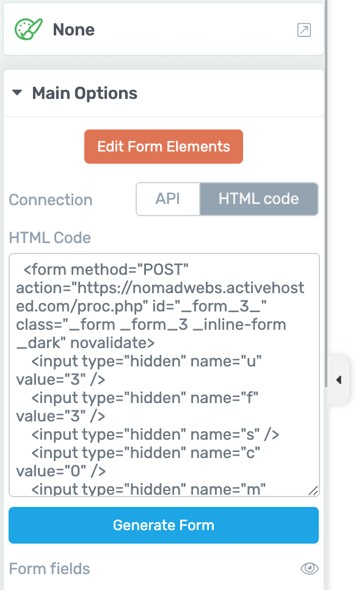
Task: Collapse the sidebar with the left arrow tab
Action: (x=339, y=380)
